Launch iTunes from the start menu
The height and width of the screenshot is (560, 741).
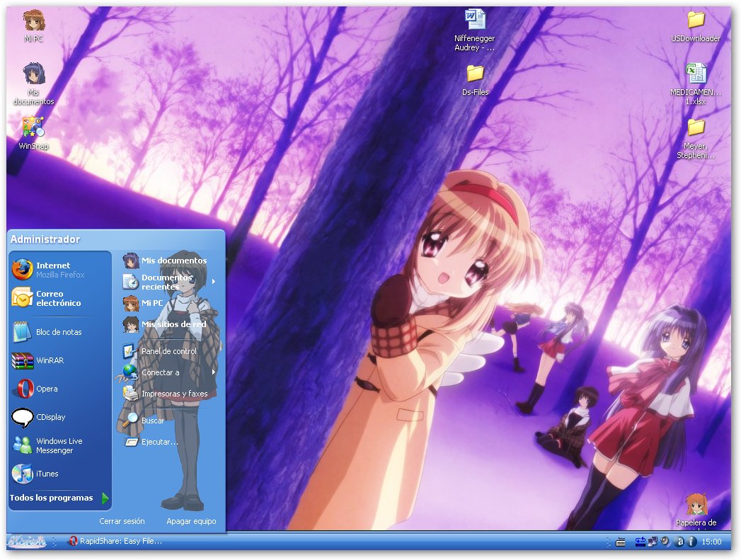[x=59, y=474]
